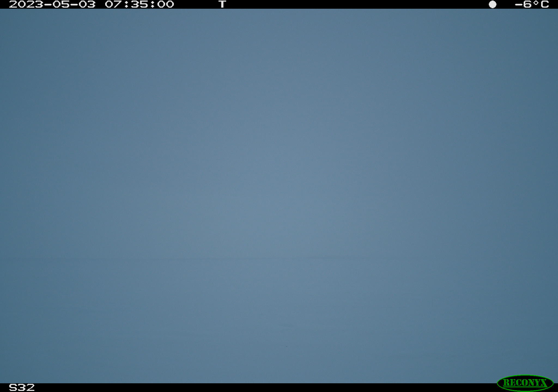This screenshot has height=392, width=558.
Task: Click the letter C in temperature unit
Action: (x=544, y=4)
